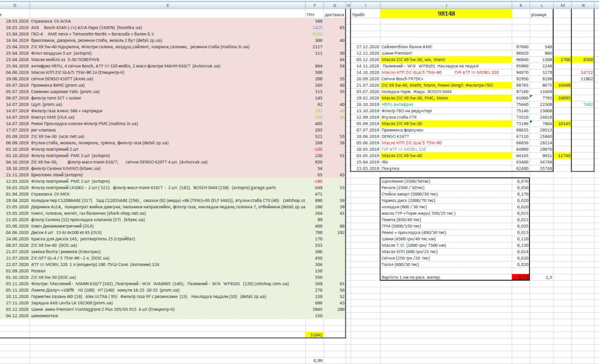This screenshot has height=364, width=599.
Task: Select the 'АКБ Bosch 45Ah' row description
Action: point(168,27)
